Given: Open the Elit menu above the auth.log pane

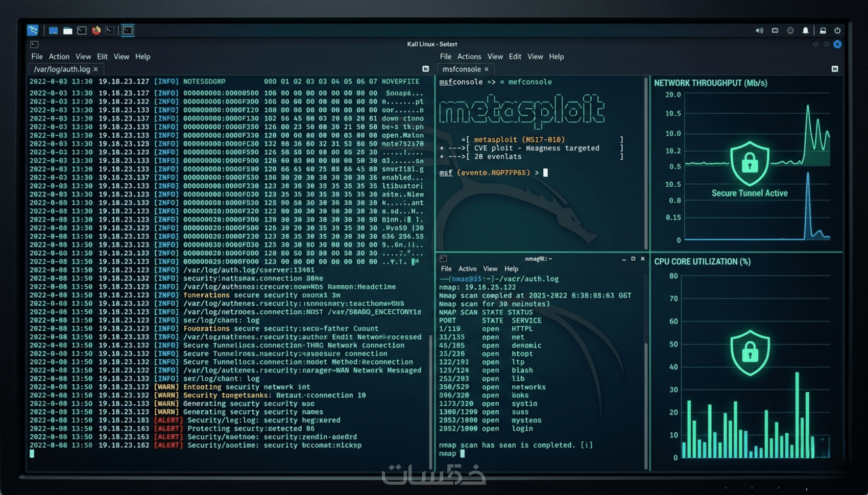Looking at the screenshot, I should 102,57.
